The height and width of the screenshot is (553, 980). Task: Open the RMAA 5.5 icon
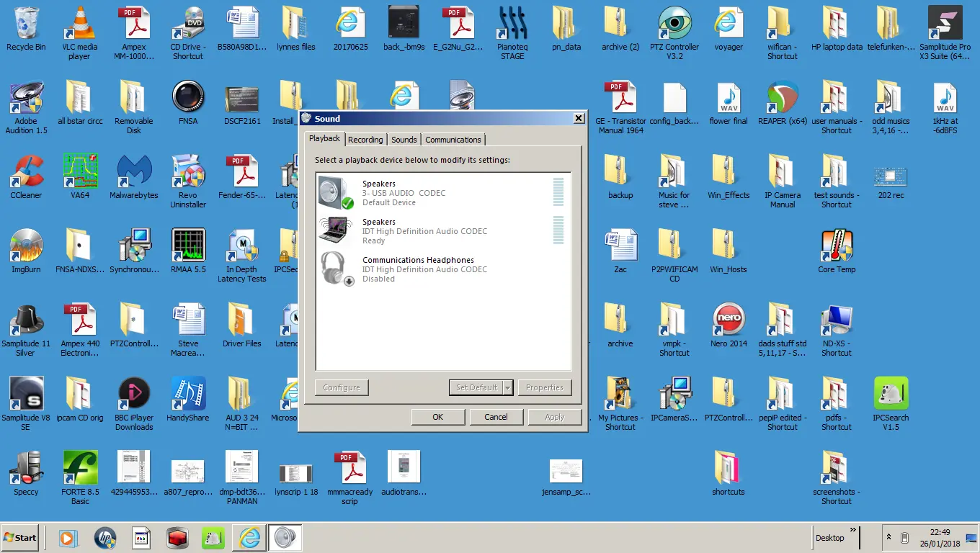click(x=188, y=247)
